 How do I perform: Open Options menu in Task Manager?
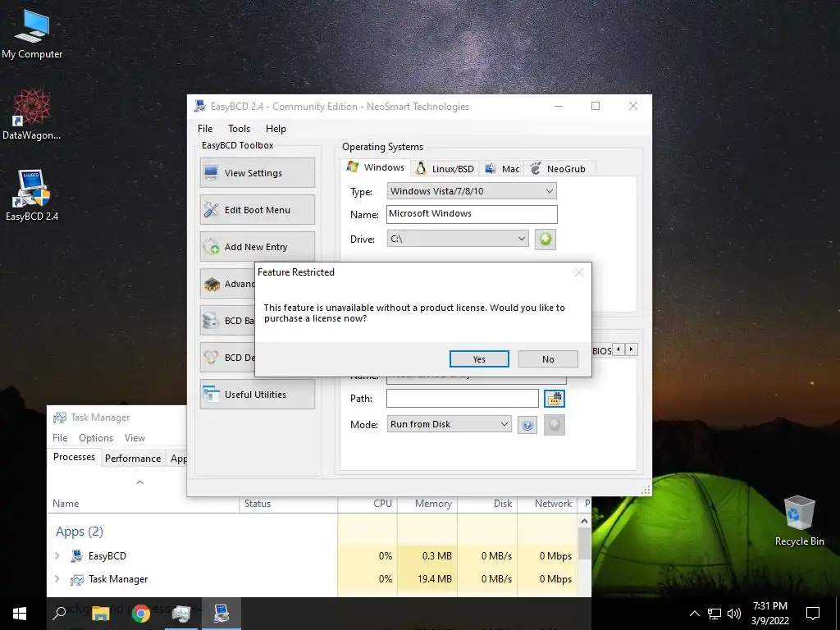(96, 438)
